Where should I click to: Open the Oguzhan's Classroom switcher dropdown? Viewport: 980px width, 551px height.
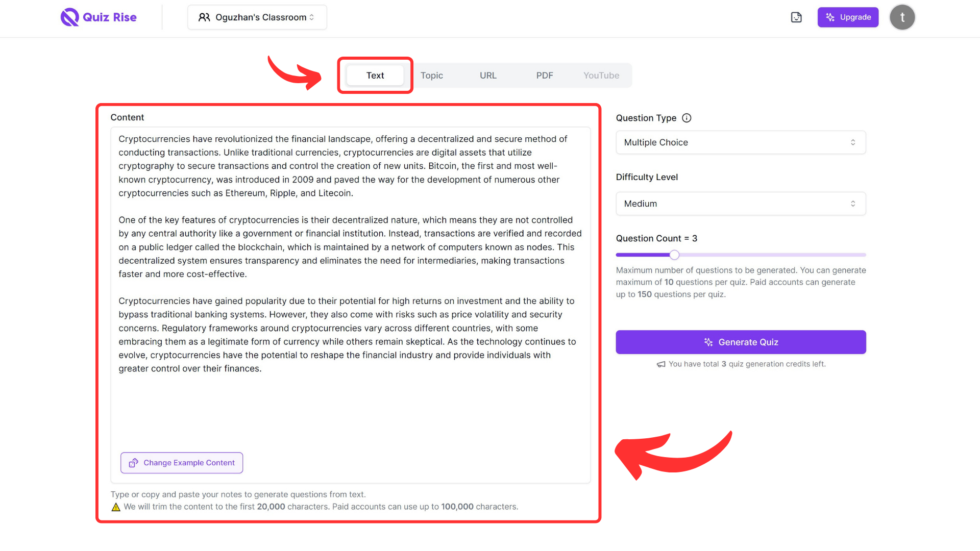pyautogui.click(x=257, y=17)
